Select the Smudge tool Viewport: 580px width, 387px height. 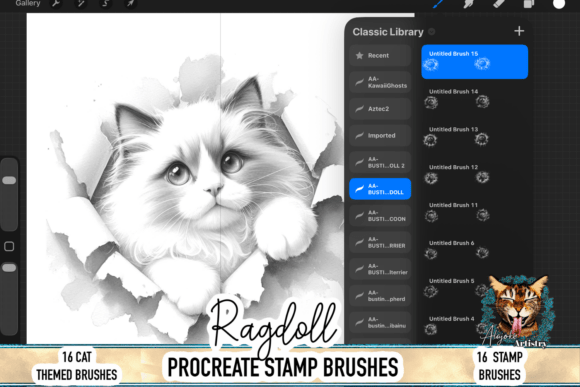468,4
